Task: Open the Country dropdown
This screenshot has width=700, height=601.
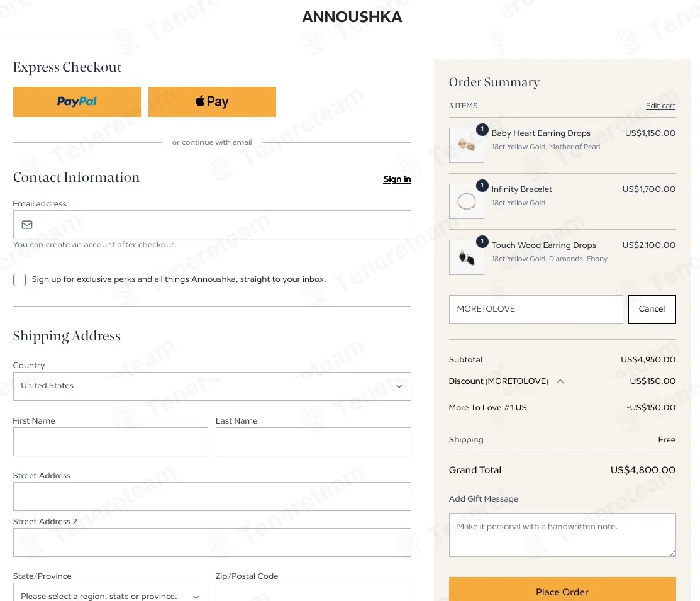Action: (212, 386)
